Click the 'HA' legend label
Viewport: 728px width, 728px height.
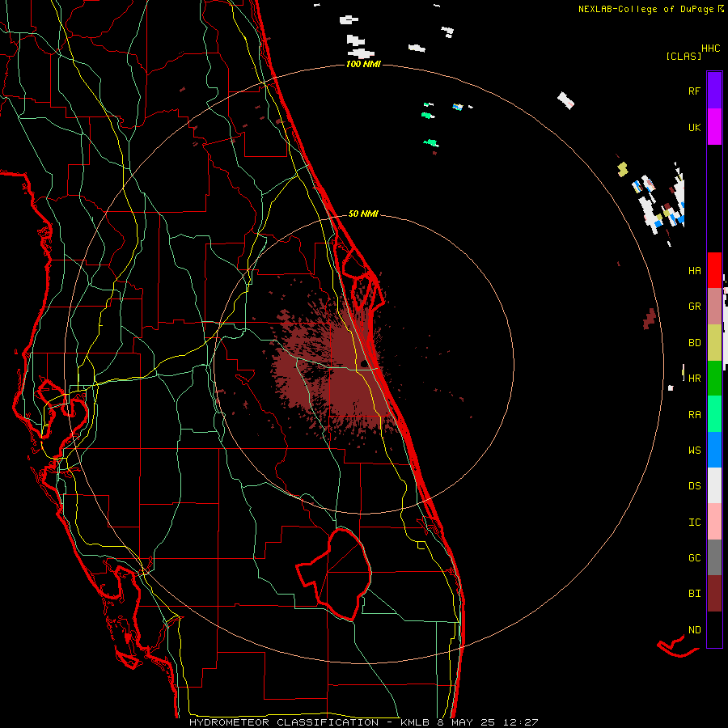coord(694,271)
